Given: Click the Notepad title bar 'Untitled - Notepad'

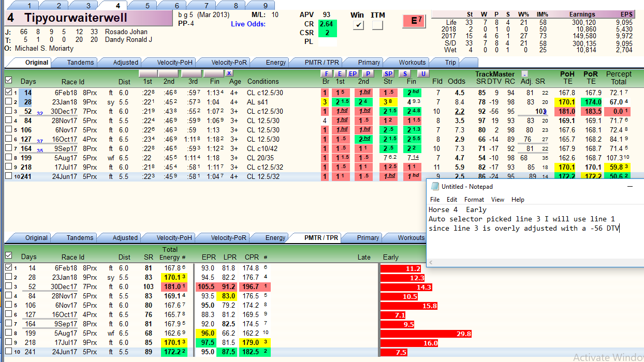Looking at the screenshot, I should click(x=467, y=186).
